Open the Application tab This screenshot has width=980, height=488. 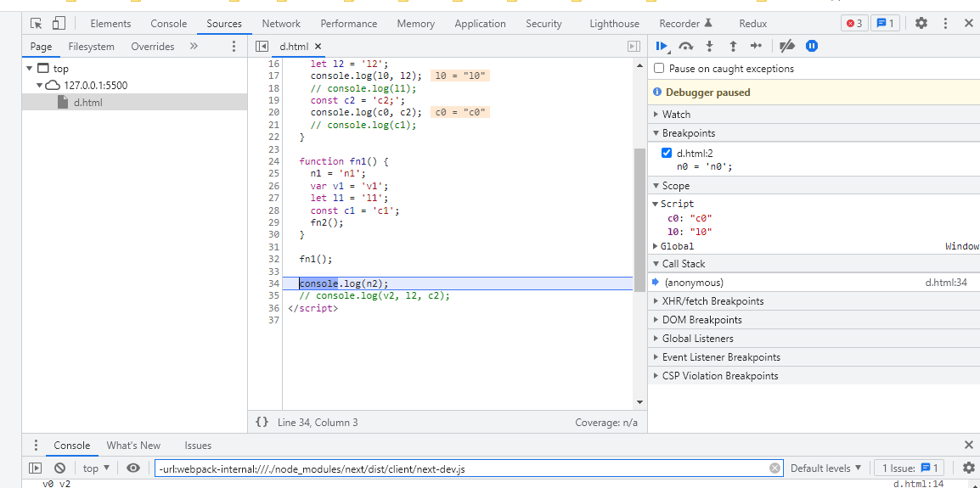pyautogui.click(x=480, y=24)
